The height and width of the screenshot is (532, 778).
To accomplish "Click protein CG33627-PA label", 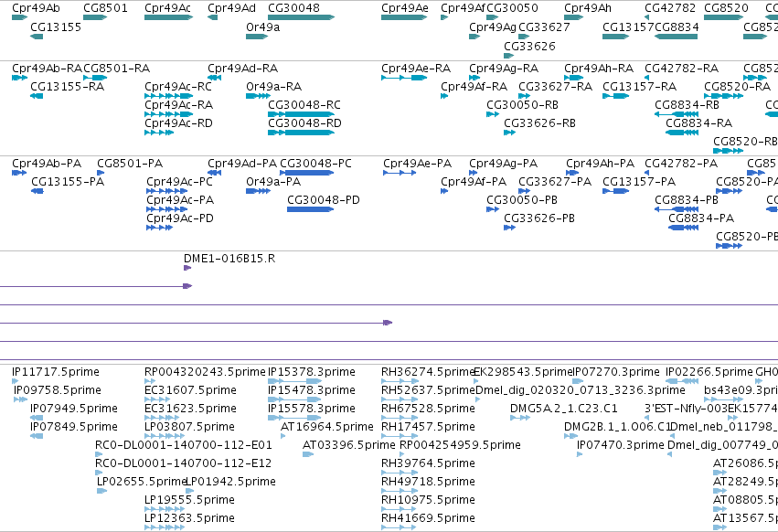I will [x=555, y=182].
